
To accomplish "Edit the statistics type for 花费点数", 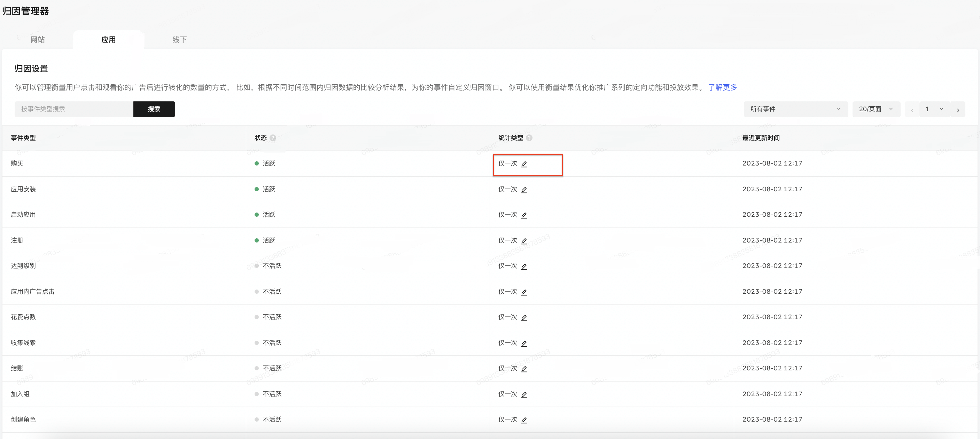I will pos(524,317).
